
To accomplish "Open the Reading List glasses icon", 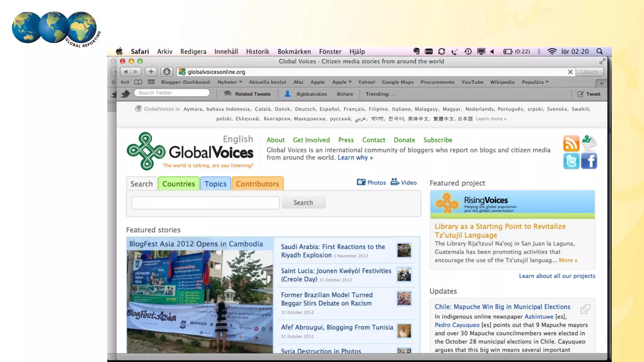I will pyautogui.click(x=125, y=82).
